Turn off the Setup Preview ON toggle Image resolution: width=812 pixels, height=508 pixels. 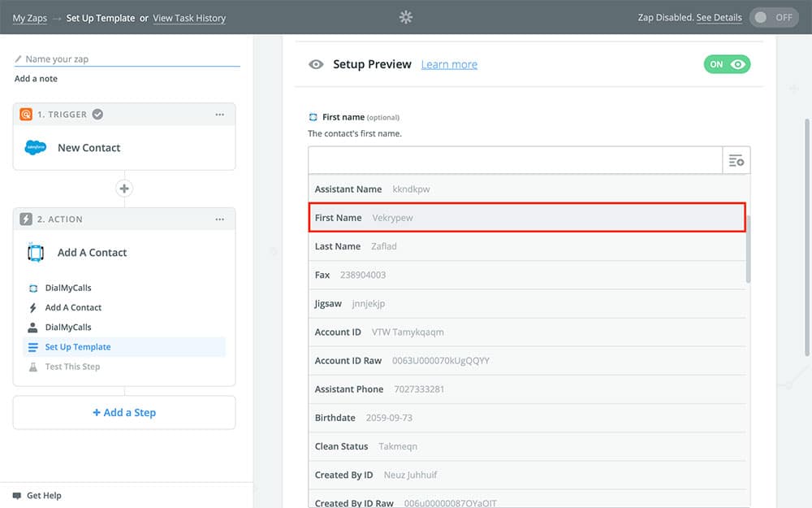click(727, 64)
